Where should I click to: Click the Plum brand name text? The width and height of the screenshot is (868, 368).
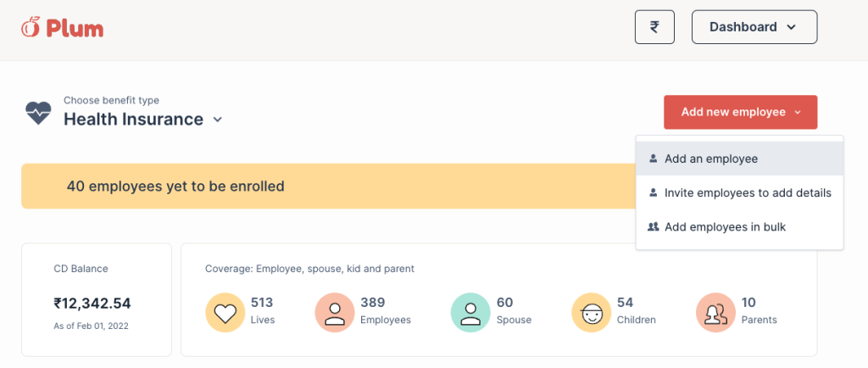pyautogui.click(x=75, y=28)
